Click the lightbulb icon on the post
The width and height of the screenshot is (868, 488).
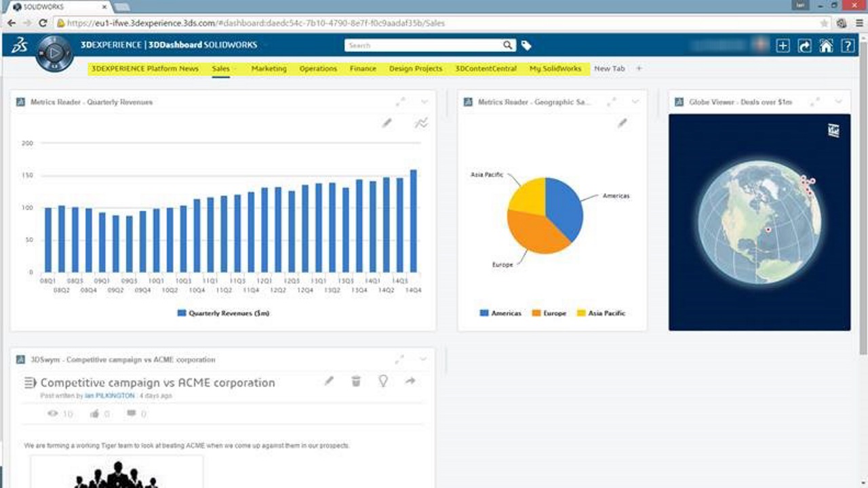383,382
